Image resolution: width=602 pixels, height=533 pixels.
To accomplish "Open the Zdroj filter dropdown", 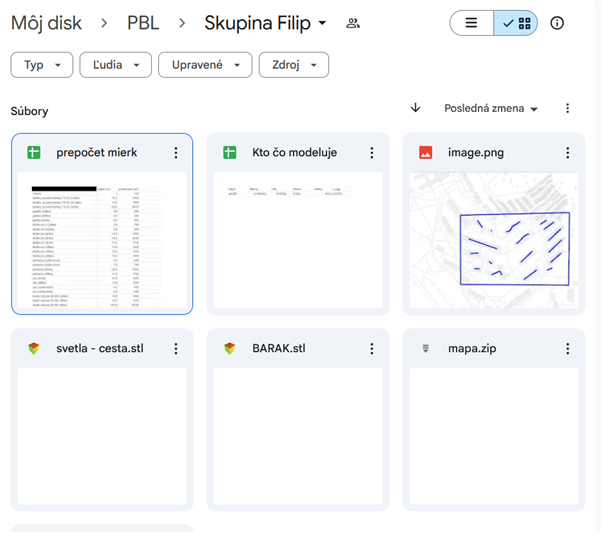I will [294, 65].
